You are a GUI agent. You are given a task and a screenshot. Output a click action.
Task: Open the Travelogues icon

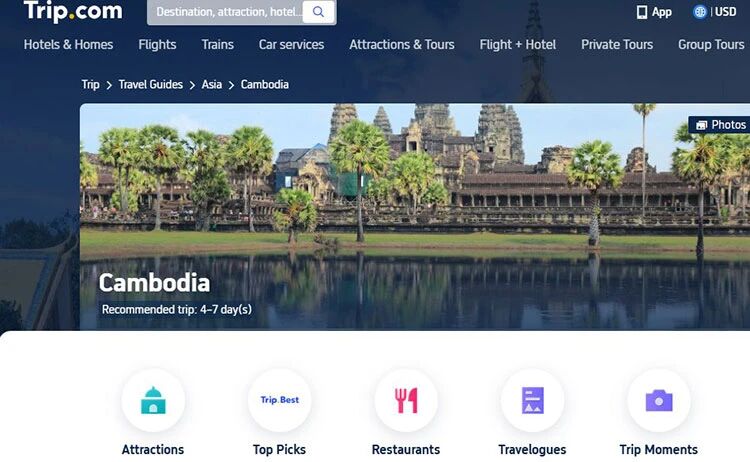[532, 400]
